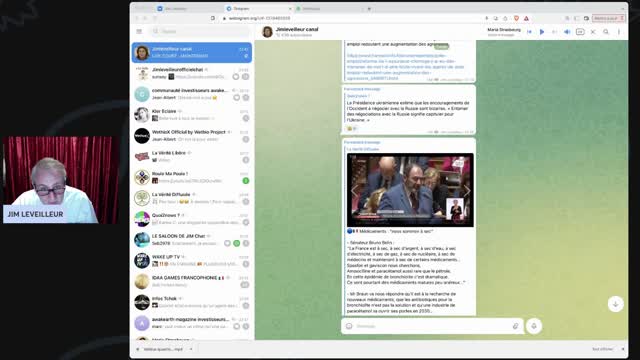
Task: Open the emoji picker in message box
Action: coord(349,326)
